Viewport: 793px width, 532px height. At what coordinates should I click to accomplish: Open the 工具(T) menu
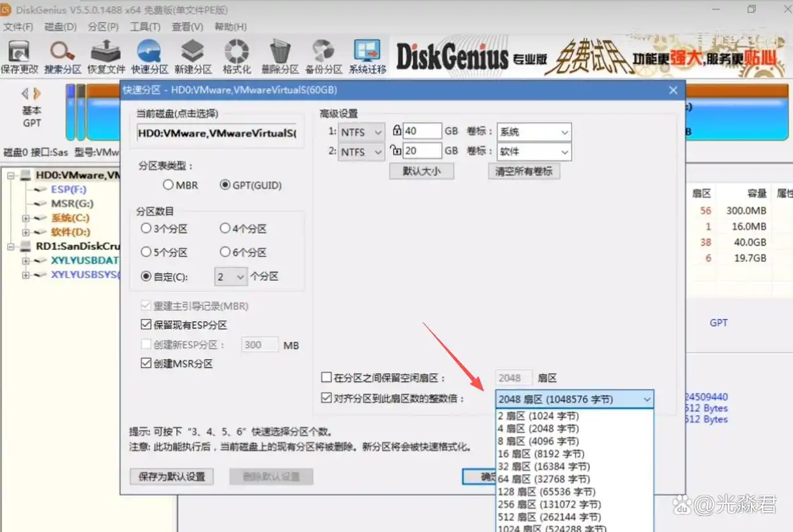point(145,27)
